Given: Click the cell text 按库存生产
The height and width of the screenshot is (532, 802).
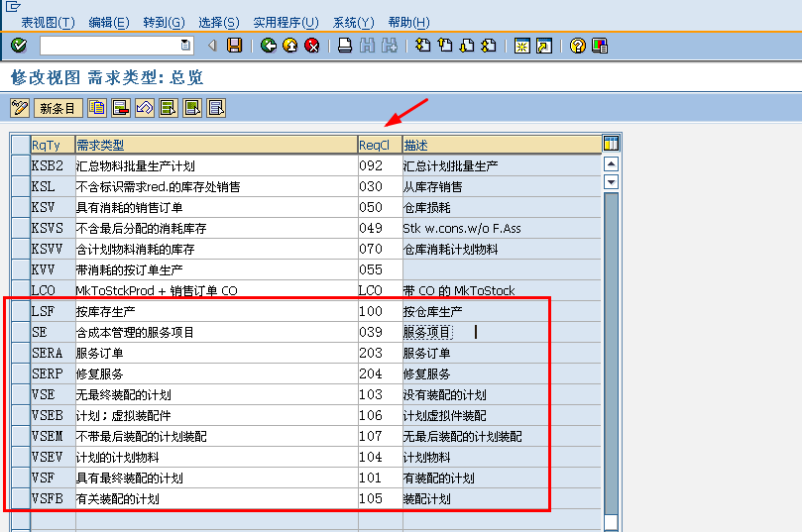Looking at the screenshot, I should [x=106, y=311].
